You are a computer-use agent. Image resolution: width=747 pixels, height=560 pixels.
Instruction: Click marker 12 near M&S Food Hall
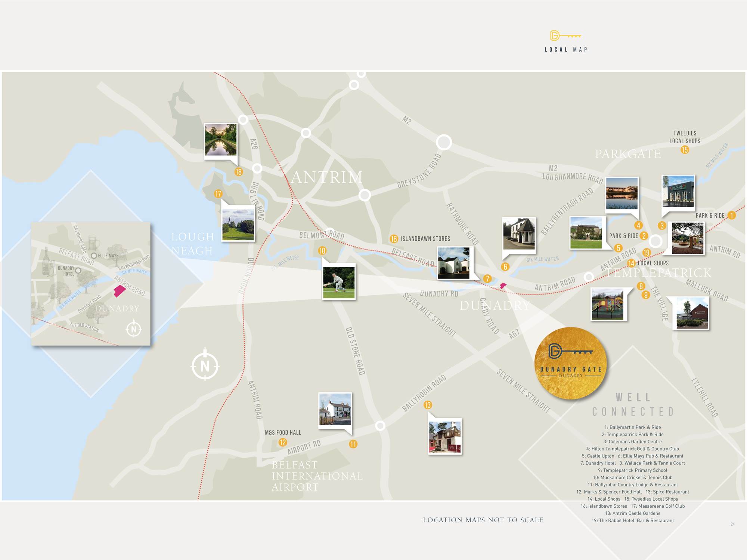pyautogui.click(x=283, y=442)
